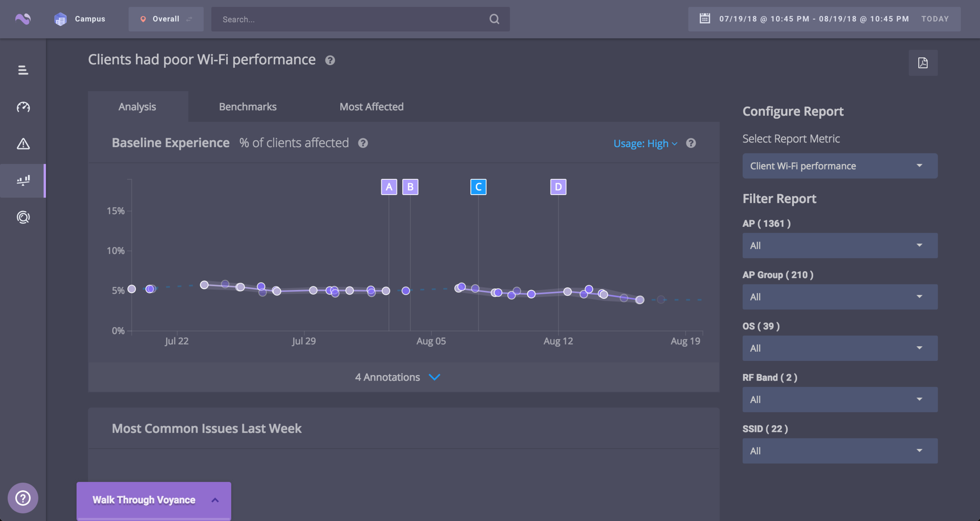Click into the Search field
The image size is (980, 521).
(353, 19)
